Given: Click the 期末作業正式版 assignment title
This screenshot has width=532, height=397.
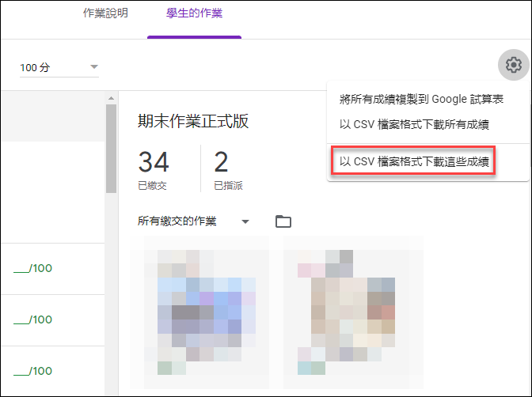Looking at the screenshot, I should click(193, 121).
